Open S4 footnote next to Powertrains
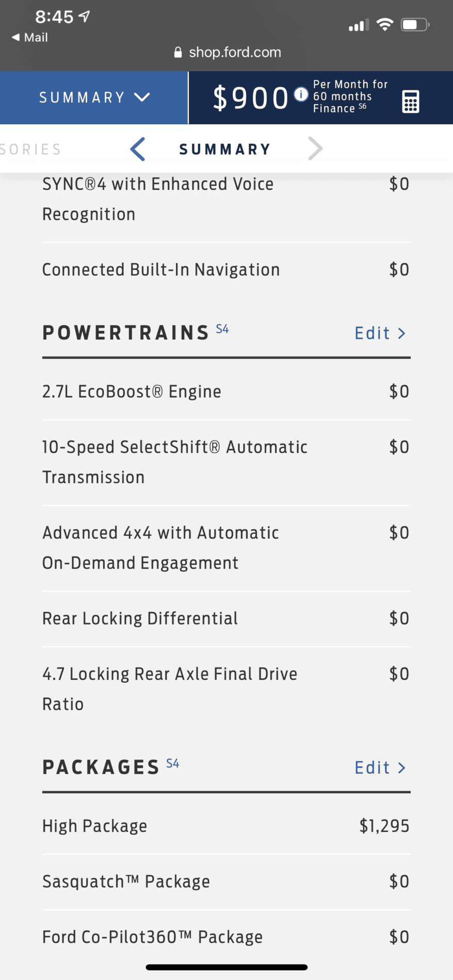This screenshot has height=980, width=453. (x=222, y=329)
